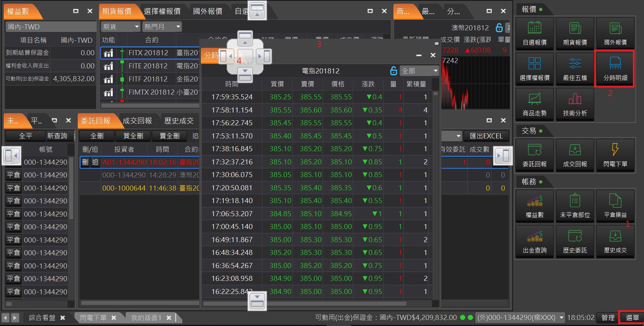Open the 全部 filter dropdown
The image size is (644, 326).
(420, 71)
